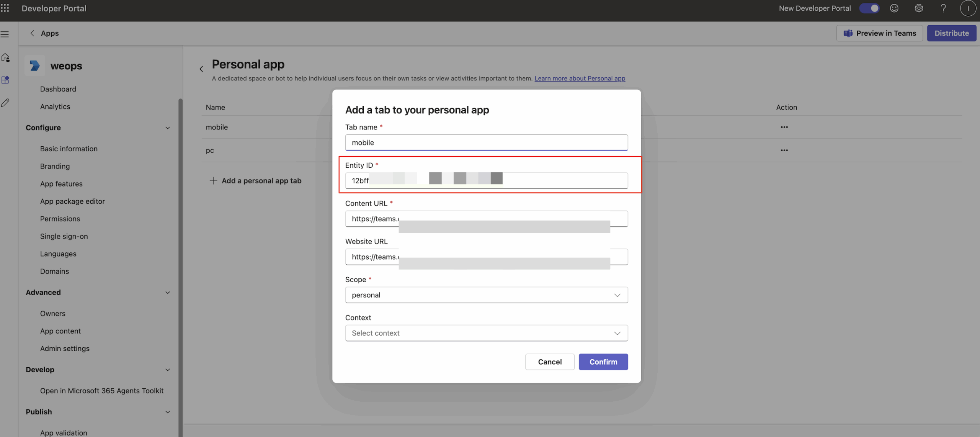Screen dimensions: 980x437
Task: Toggle the New Developer Portal switch
Action: click(869, 8)
